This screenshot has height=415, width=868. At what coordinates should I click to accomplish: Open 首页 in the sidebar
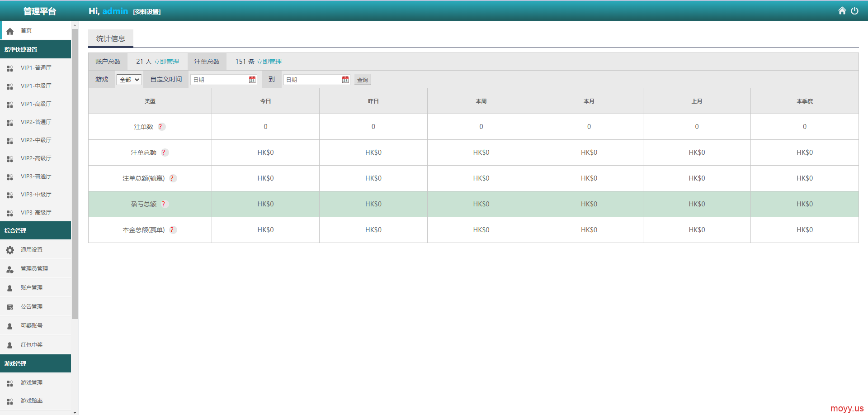pyautogui.click(x=36, y=31)
